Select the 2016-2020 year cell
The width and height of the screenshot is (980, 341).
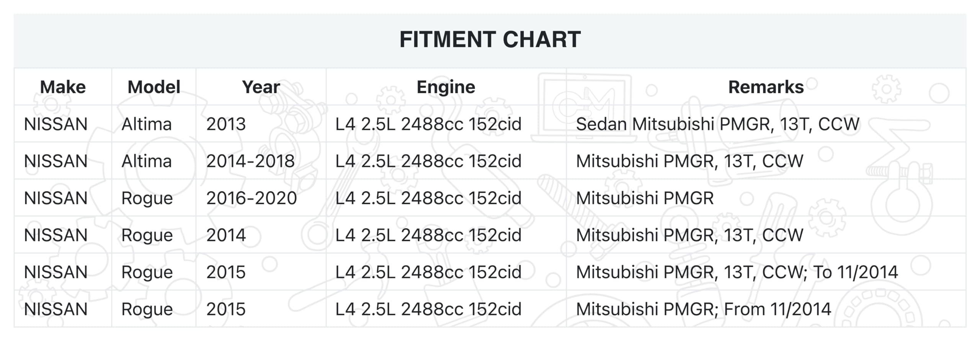click(252, 198)
